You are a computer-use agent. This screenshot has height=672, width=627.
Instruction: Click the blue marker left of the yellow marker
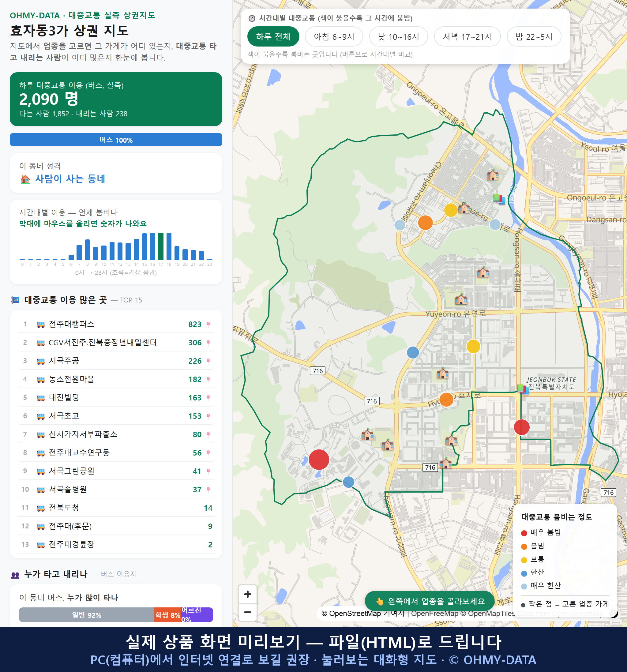coord(413,352)
